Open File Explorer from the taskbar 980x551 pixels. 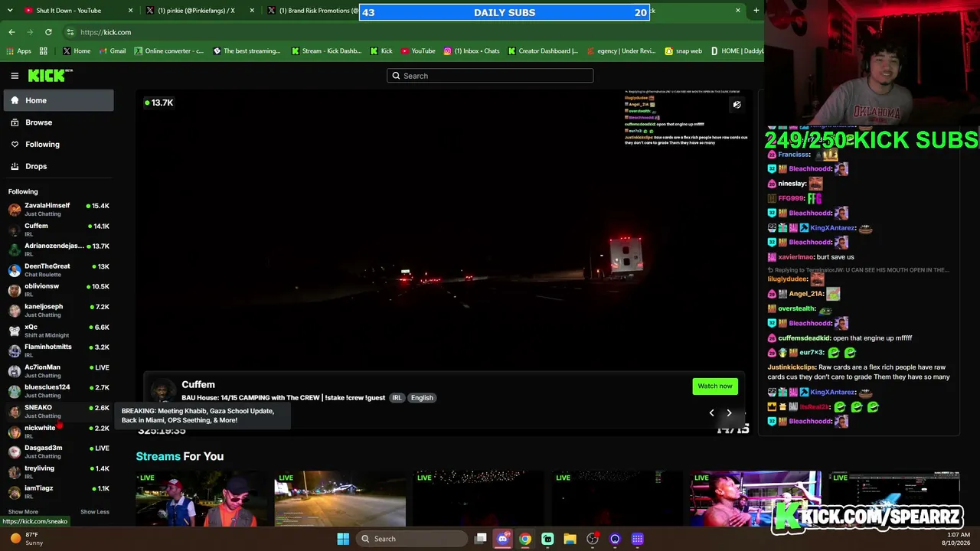click(570, 539)
